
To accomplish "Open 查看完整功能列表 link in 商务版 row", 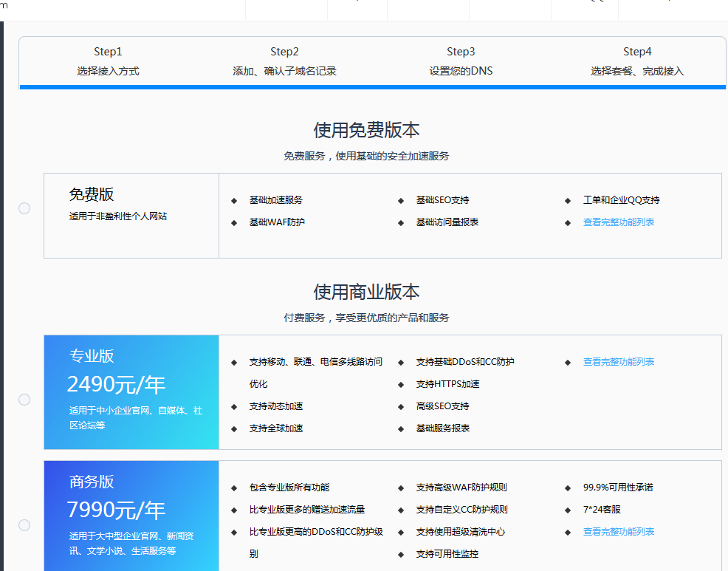I will (x=618, y=532).
